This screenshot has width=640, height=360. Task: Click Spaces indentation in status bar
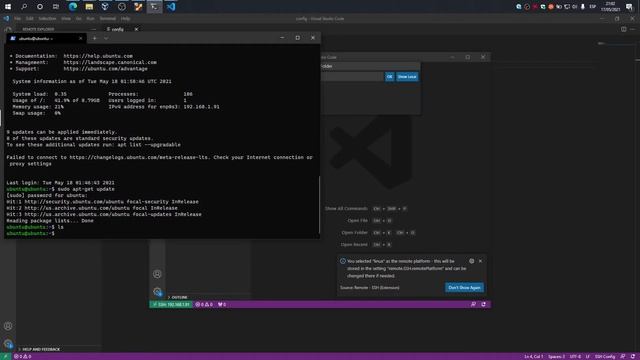[556, 357]
